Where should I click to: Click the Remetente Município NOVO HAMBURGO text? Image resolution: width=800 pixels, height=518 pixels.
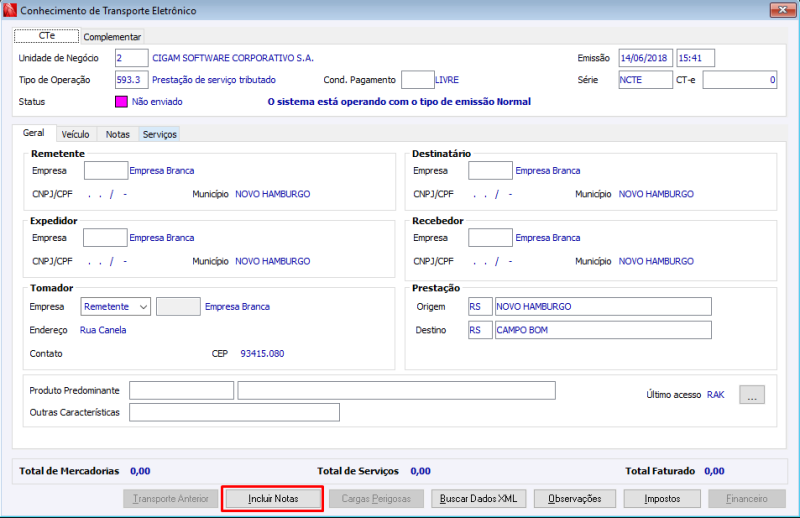point(272,194)
